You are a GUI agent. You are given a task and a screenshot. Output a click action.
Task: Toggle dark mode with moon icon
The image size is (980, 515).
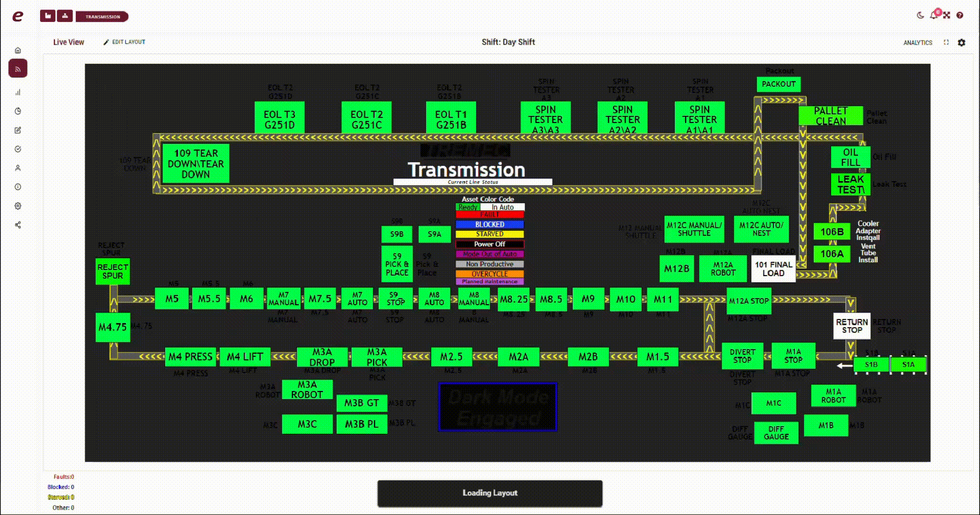tap(920, 15)
